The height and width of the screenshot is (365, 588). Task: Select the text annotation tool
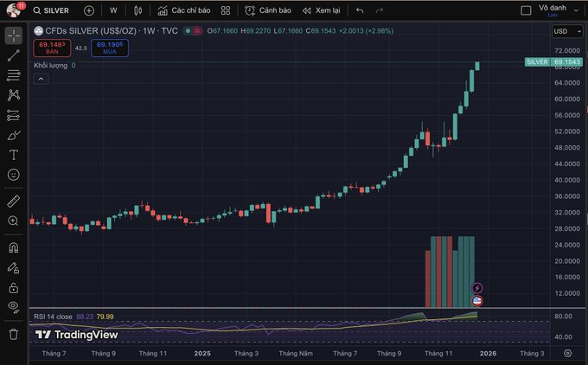pyautogui.click(x=13, y=155)
